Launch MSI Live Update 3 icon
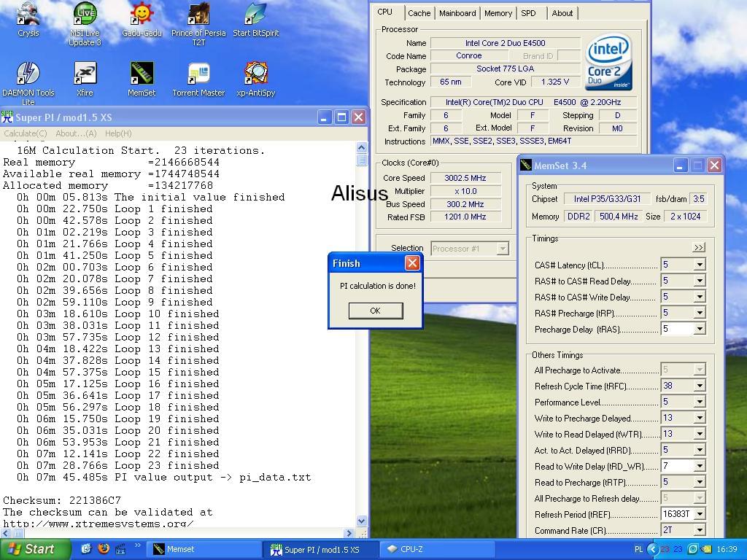Viewport: 747px width, 560px height. [85, 24]
